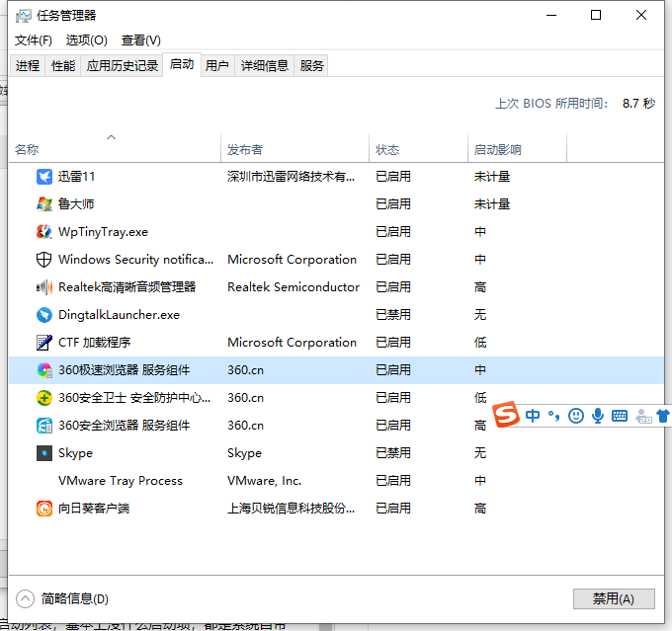This screenshot has width=672, height=631.
Task: Open the 服务 tab
Action: 312,66
